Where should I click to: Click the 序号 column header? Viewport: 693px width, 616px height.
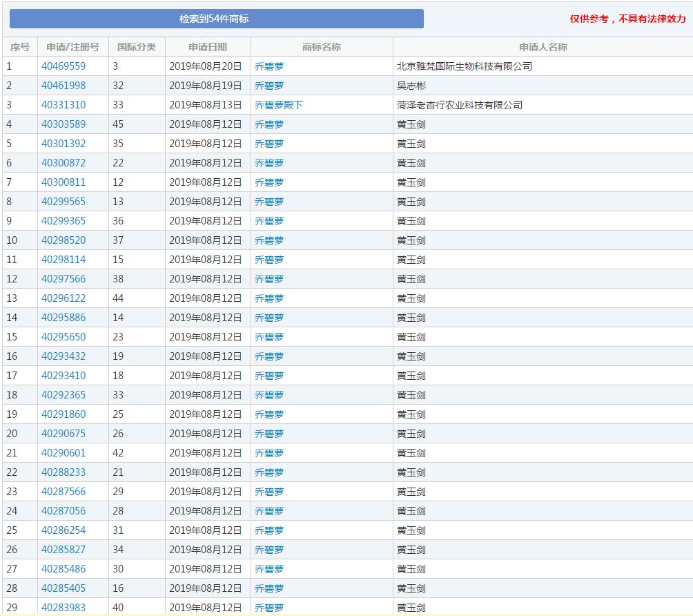pos(20,47)
